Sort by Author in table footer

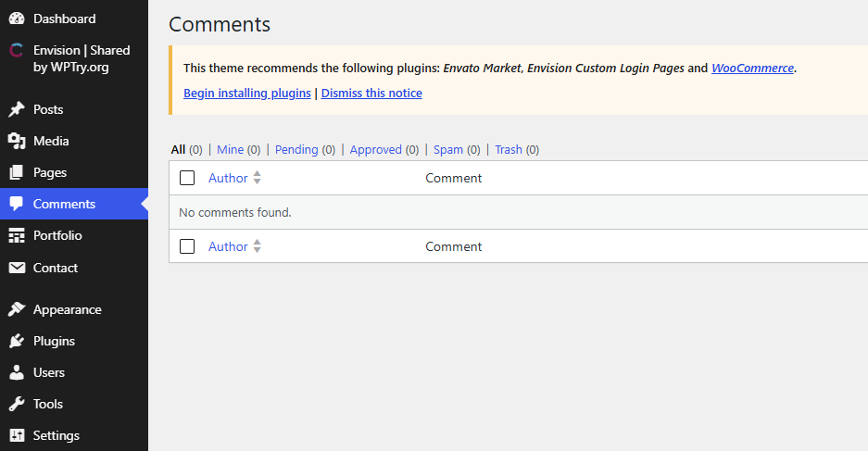click(228, 246)
